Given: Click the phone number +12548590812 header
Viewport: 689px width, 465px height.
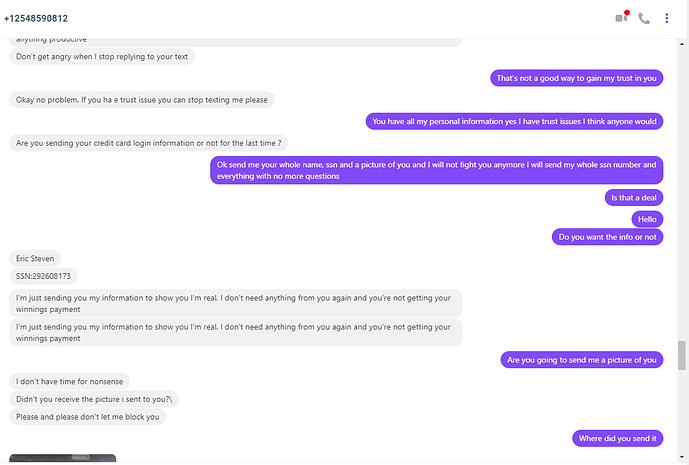Looking at the screenshot, I should (36, 18).
